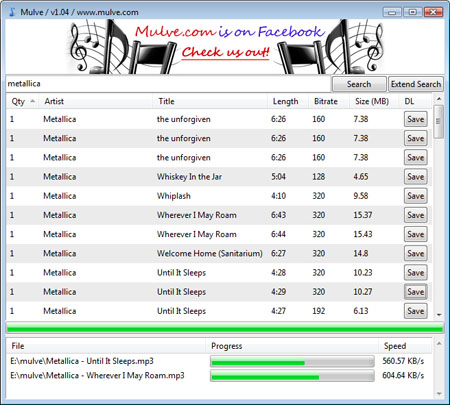The image size is (450, 405).
Task: Click results list scroll up arrow
Action: click(x=439, y=99)
